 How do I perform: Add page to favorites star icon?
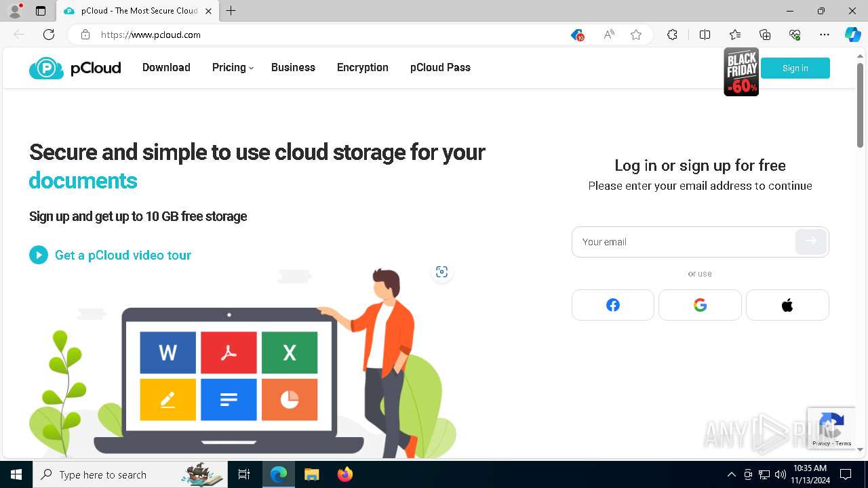636,35
